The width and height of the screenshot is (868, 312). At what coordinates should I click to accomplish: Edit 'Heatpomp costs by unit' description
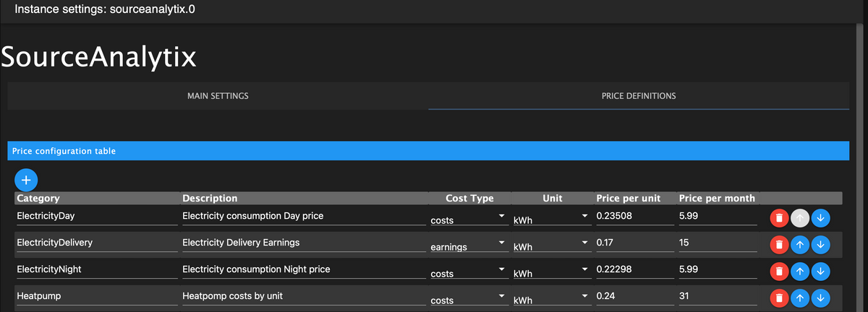click(x=304, y=296)
